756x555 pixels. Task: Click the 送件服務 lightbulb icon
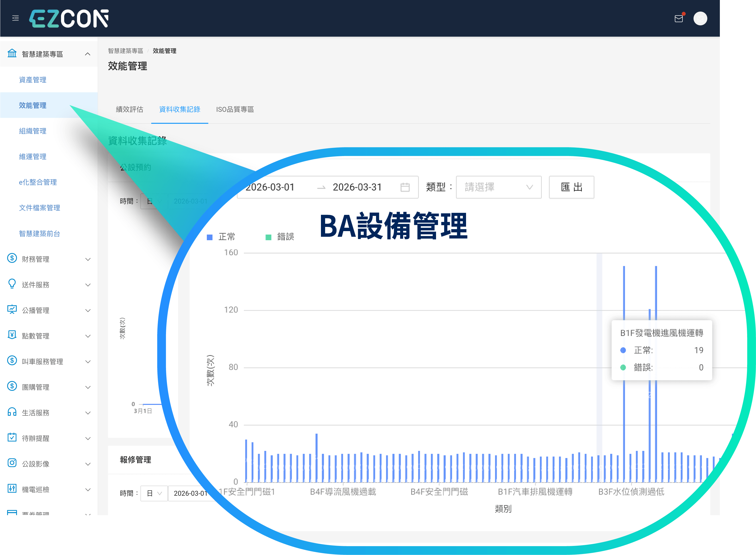pyautogui.click(x=12, y=284)
